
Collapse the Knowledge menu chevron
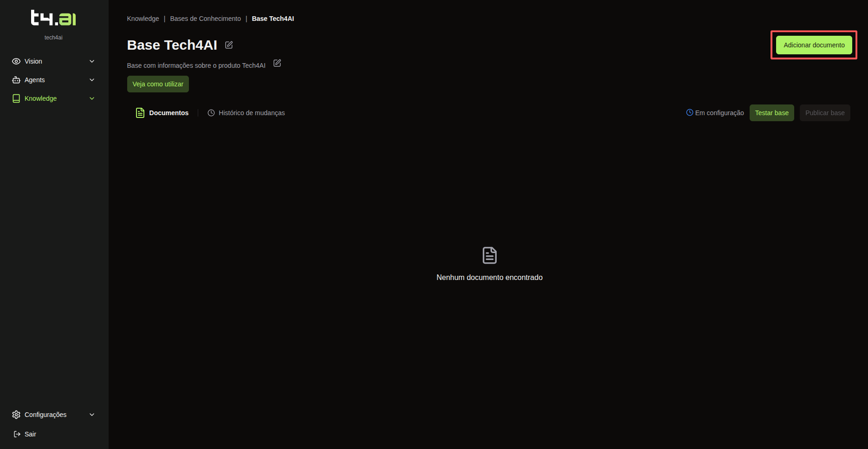[x=92, y=98]
